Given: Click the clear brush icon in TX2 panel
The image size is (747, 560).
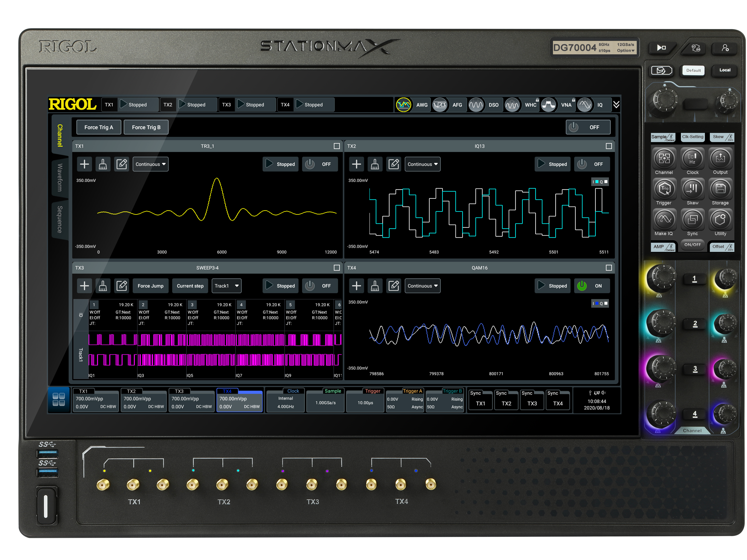Looking at the screenshot, I should (x=375, y=164).
